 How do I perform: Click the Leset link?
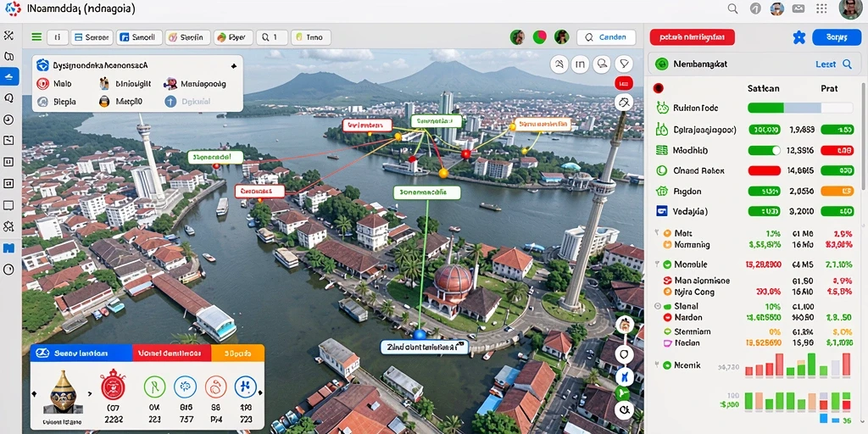pos(826,64)
